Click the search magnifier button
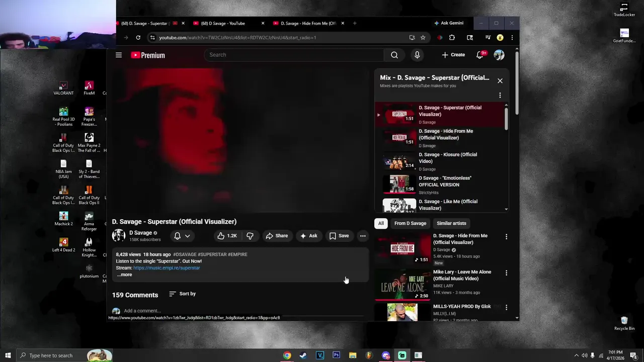Viewport: 644px width, 362px height. (x=394, y=55)
